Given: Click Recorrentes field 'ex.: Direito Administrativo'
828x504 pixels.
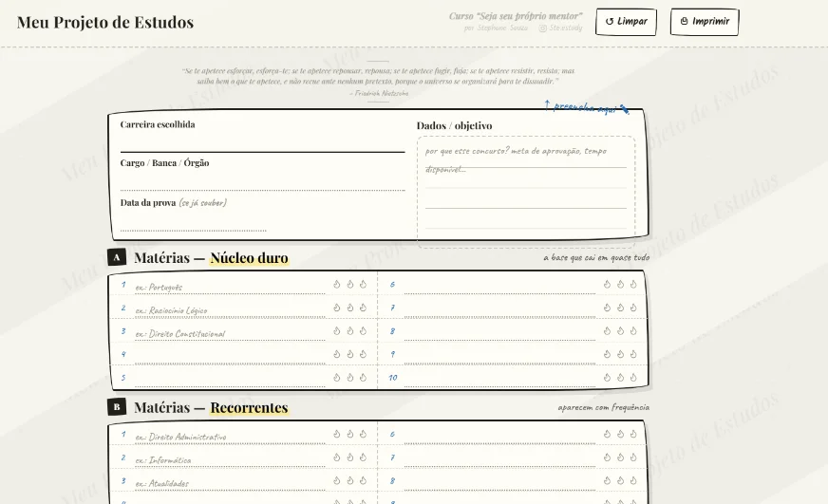Looking at the screenshot, I should [x=230, y=437].
